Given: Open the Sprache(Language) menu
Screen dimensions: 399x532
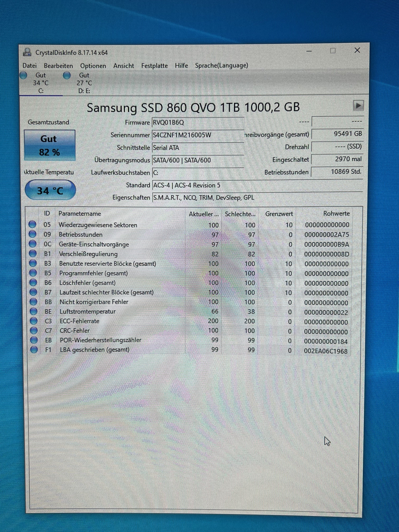Looking at the screenshot, I should pyautogui.click(x=221, y=65).
